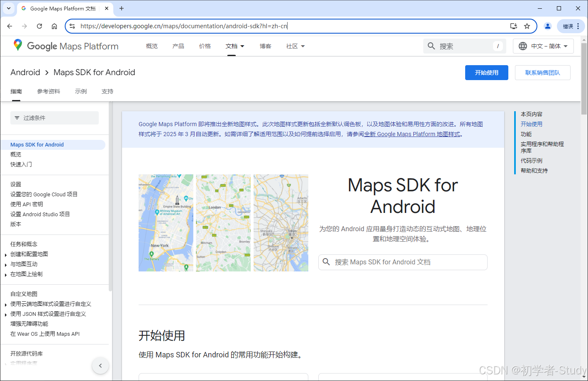Open 概览 in the sidebar
This screenshot has height=381, width=588.
pyautogui.click(x=16, y=154)
